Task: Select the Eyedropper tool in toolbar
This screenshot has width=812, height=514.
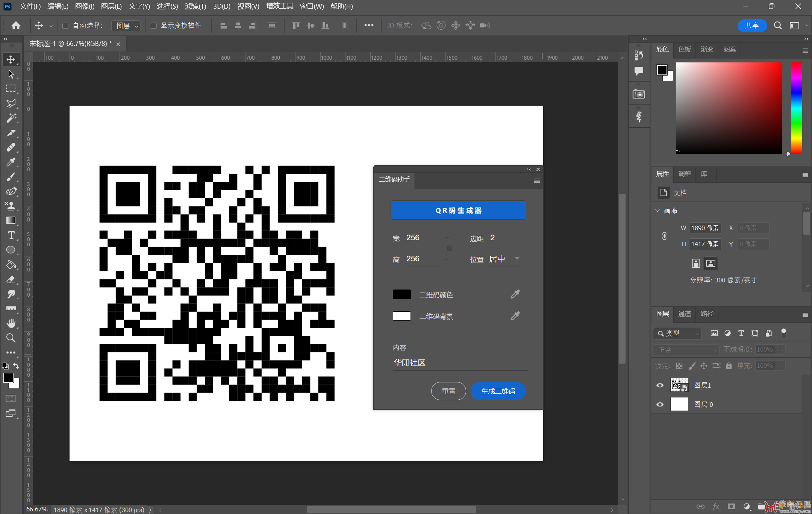Action: point(11,162)
